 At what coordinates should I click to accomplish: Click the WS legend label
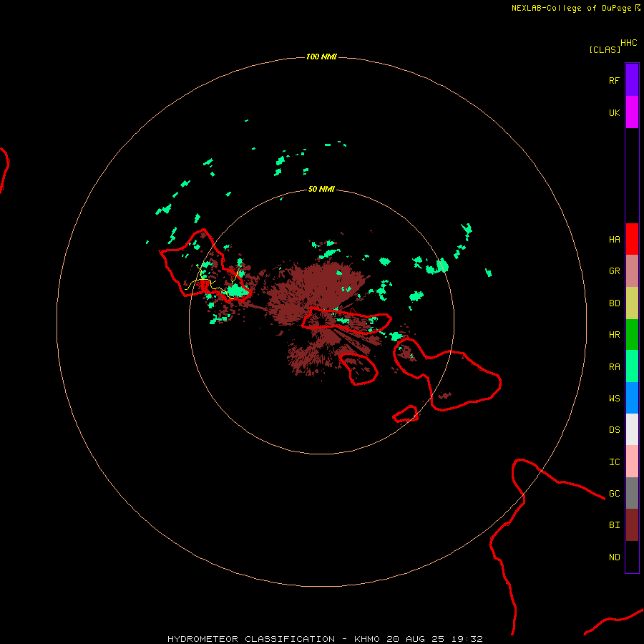(x=614, y=398)
